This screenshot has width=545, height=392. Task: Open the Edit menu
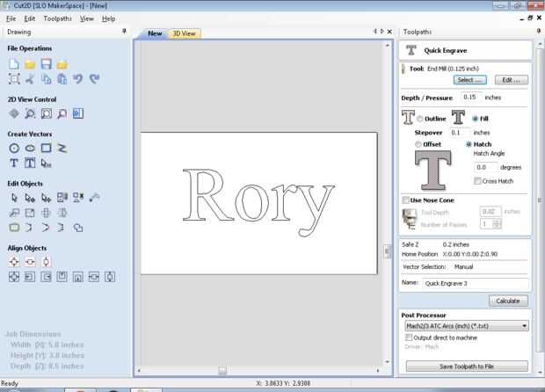coord(30,18)
